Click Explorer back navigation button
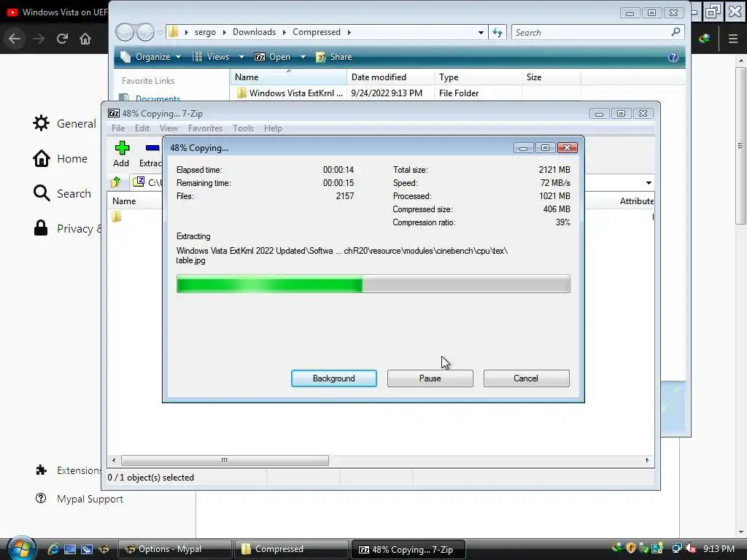 coord(125,32)
